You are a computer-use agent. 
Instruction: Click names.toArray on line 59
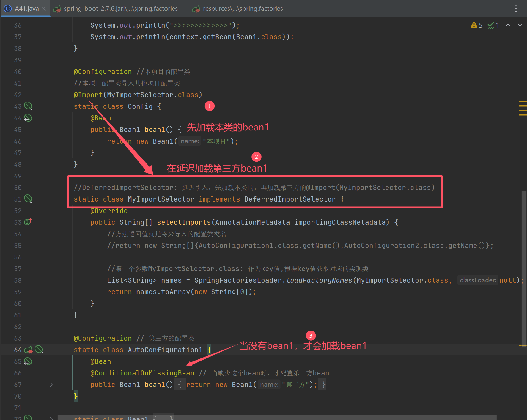(x=163, y=292)
